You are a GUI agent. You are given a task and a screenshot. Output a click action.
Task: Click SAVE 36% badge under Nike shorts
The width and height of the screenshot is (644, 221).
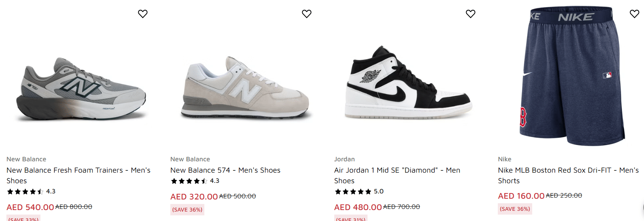click(515, 209)
